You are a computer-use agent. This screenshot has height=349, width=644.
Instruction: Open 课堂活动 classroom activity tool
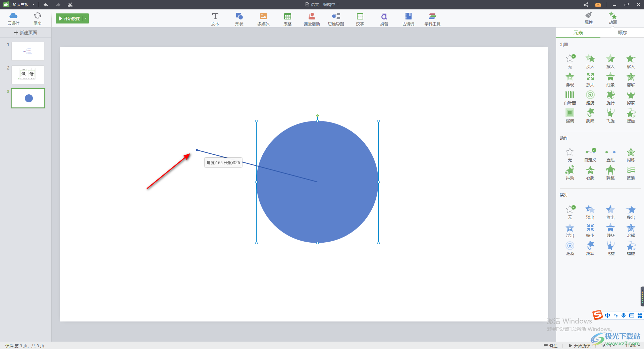click(312, 19)
